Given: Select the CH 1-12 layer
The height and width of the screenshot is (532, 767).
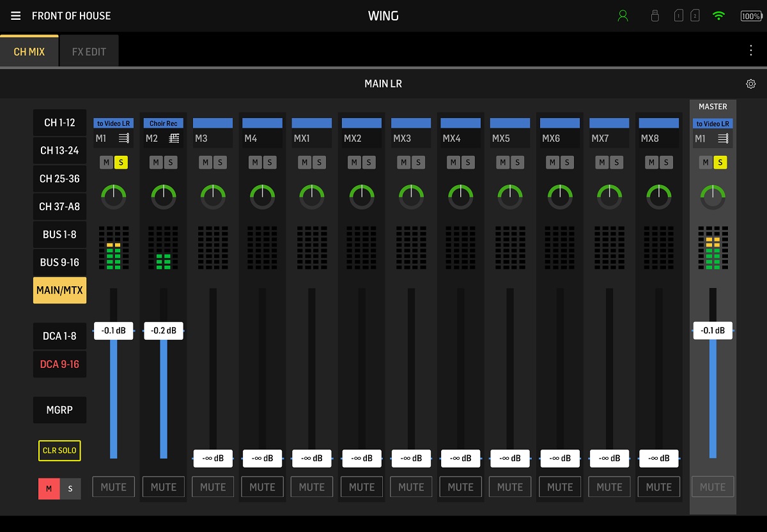Looking at the screenshot, I should [x=59, y=123].
